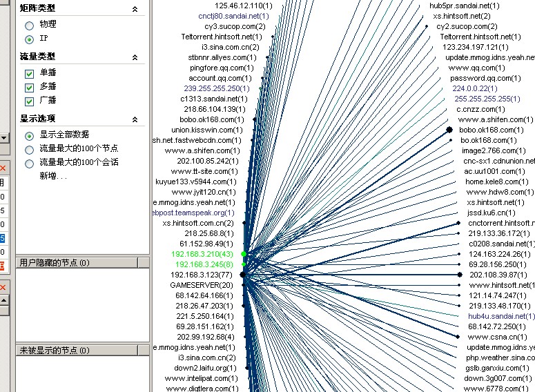The height and width of the screenshot is (392, 535).
Task: Click green node dot for 192.168.3.210
Action: pos(244,254)
